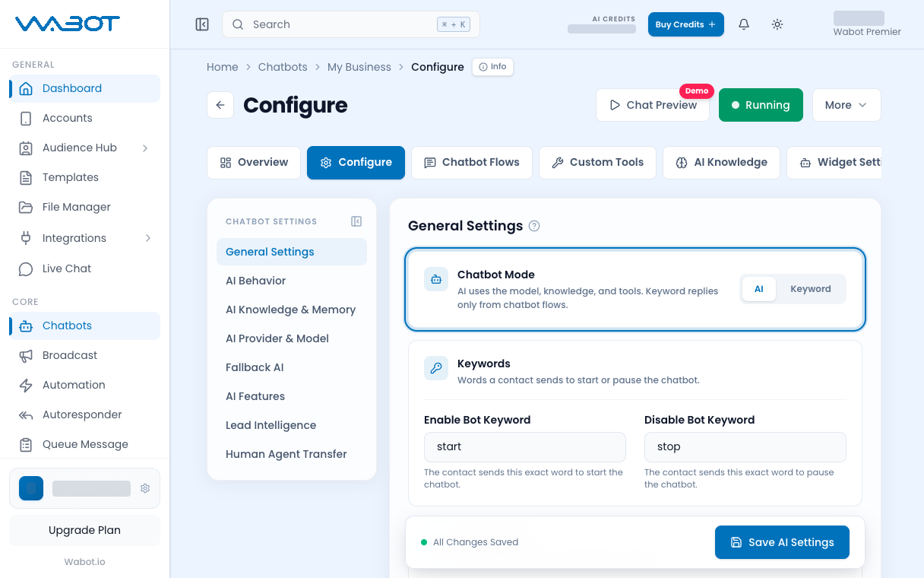The image size is (924, 578).
Task: Click the Templates document icon
Action: pos(26,177)
